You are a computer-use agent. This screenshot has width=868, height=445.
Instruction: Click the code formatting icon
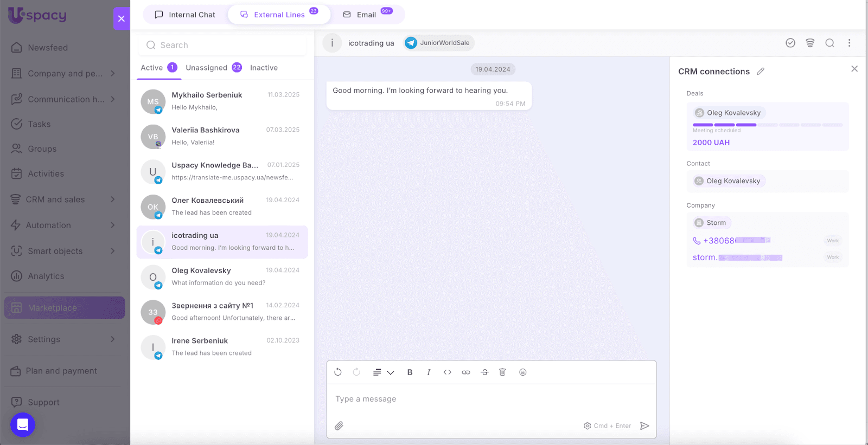448,372
